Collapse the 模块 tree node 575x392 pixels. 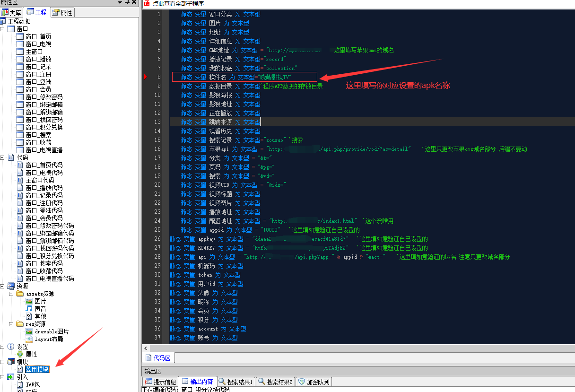[2, 362]
